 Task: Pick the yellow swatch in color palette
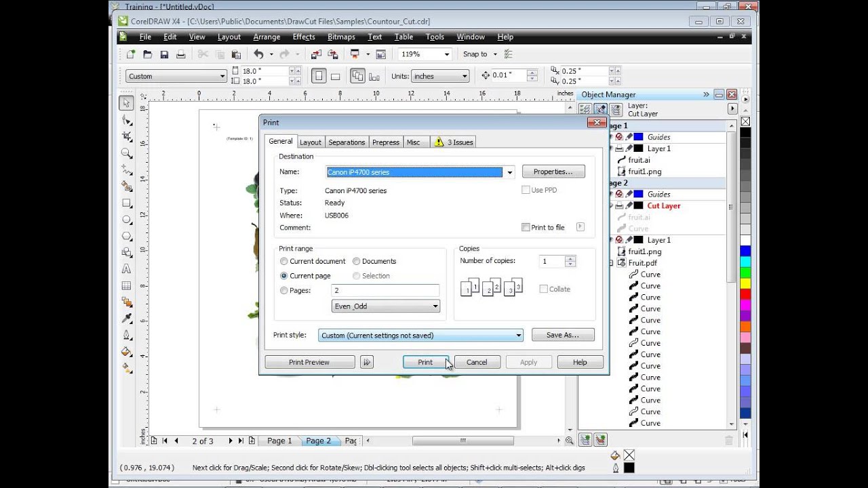(x=745, y=283)
